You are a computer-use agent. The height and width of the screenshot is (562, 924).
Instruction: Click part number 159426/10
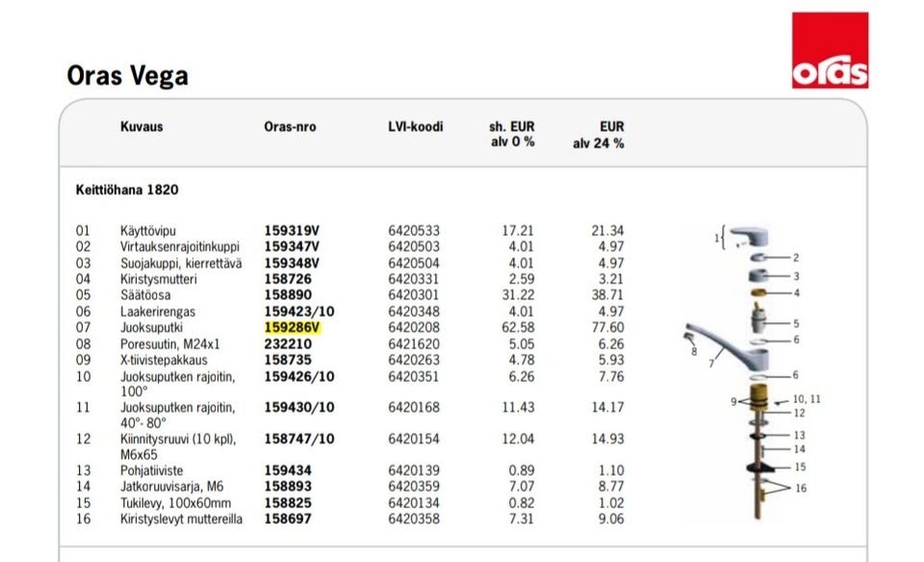pyautogui.click(x=298, y=376)
